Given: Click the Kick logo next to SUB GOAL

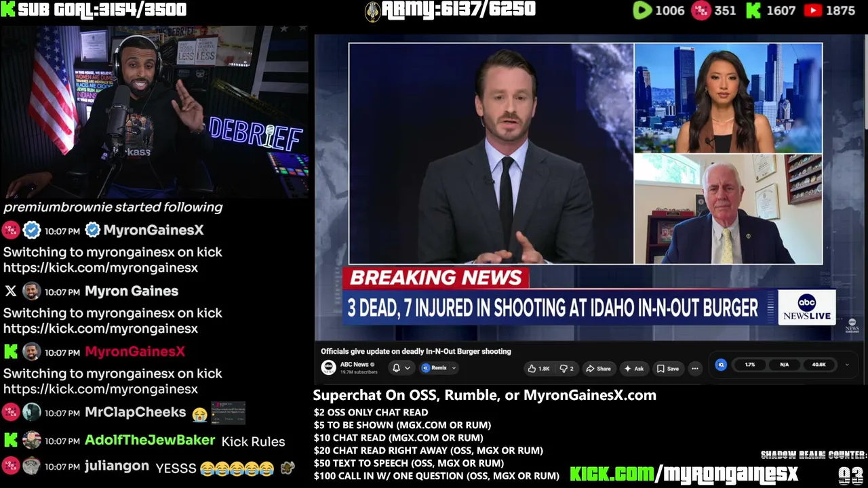Looking at the screenshot, I should [7, 9].
